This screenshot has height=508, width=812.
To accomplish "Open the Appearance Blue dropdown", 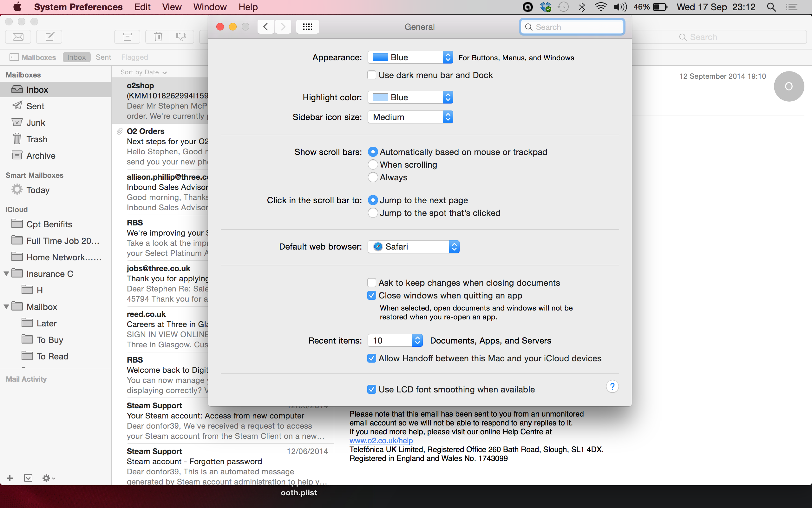I will pos(410,57).
